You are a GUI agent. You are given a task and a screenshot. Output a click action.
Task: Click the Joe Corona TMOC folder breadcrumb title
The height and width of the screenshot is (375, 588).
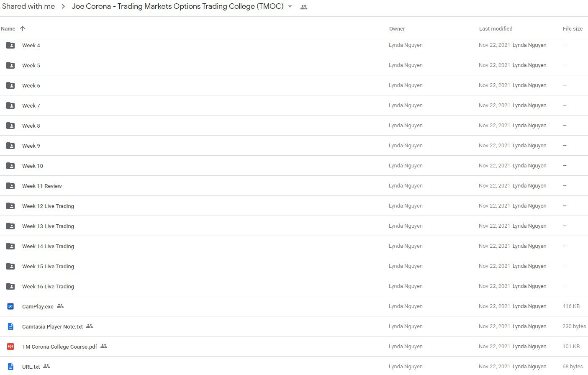click(177, 6)
